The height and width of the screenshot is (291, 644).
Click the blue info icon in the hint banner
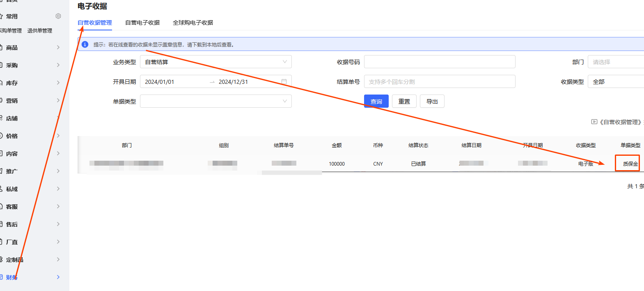coord(85,44)
